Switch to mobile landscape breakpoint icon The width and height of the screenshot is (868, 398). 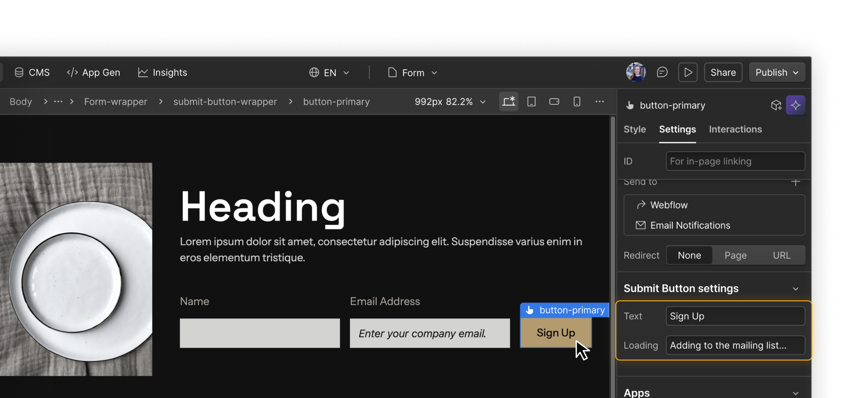click(554, 101)
